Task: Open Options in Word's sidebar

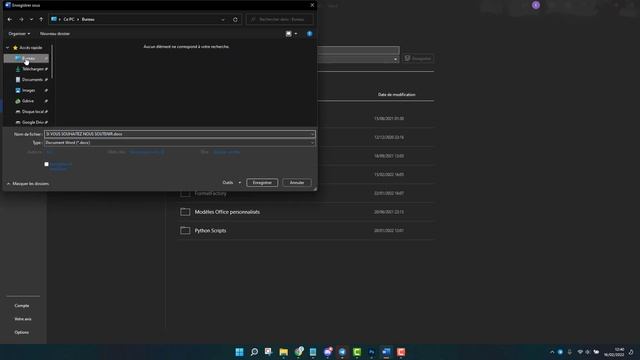Action: click(x=22, y=332)
